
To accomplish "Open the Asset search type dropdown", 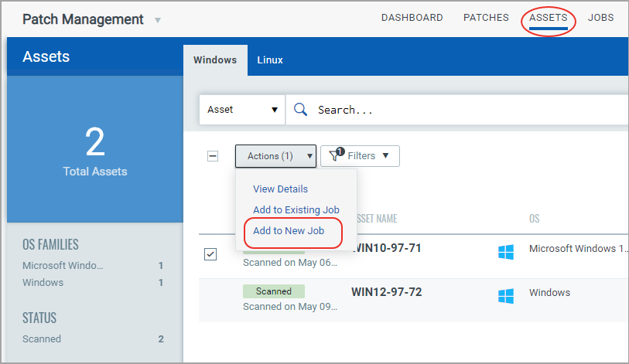I will click(242, 110).
